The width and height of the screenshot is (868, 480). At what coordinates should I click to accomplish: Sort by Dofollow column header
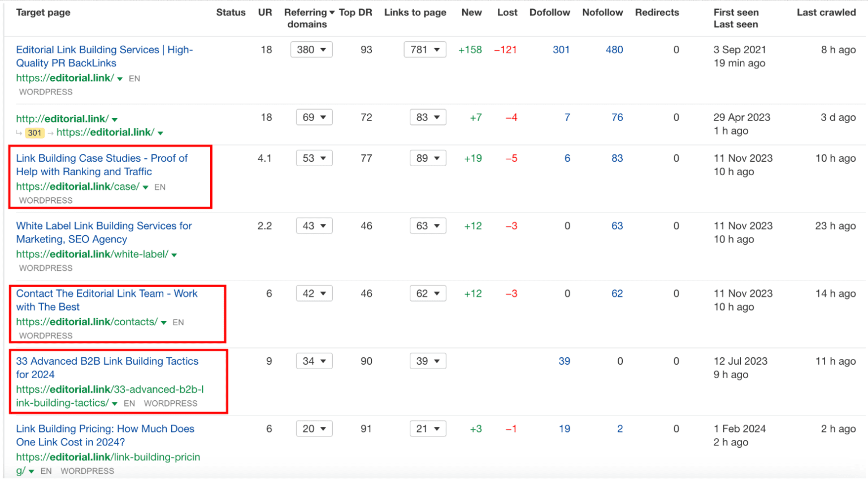point(550,12)
